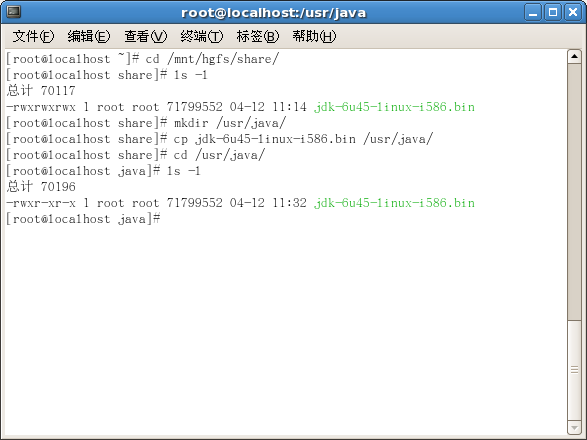This screenshot has width=587, height=440.
Task: Open the 查看(V) menu
Action: click(x=145, y=36)
